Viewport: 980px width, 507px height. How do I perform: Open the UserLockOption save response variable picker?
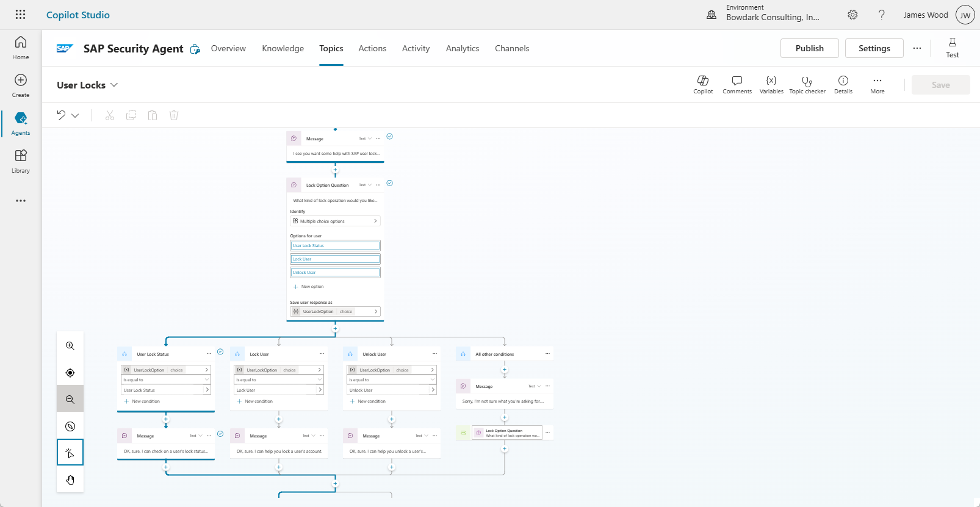coord(335,312)
